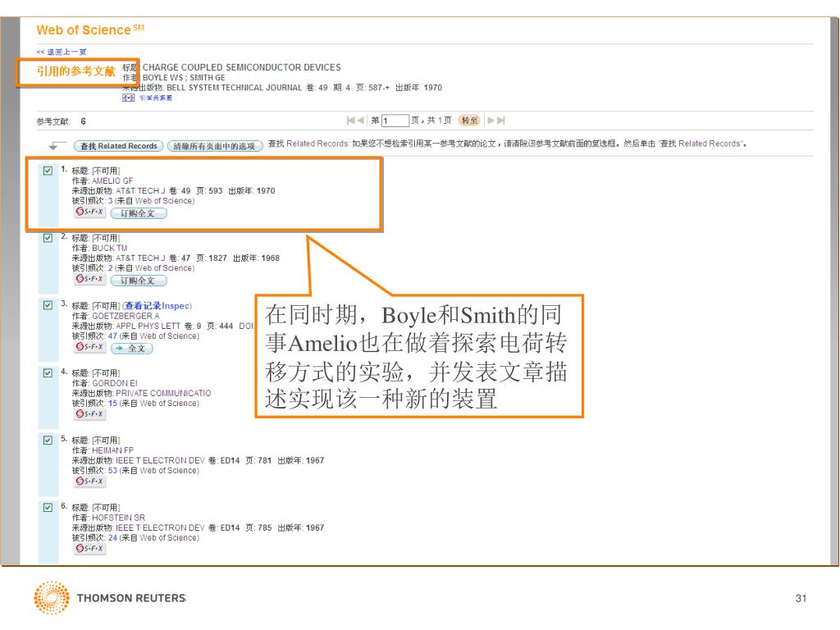Click 订购全文 button for AMELIO GF record
Screen dimensions: 840x630
coord(138,213)
